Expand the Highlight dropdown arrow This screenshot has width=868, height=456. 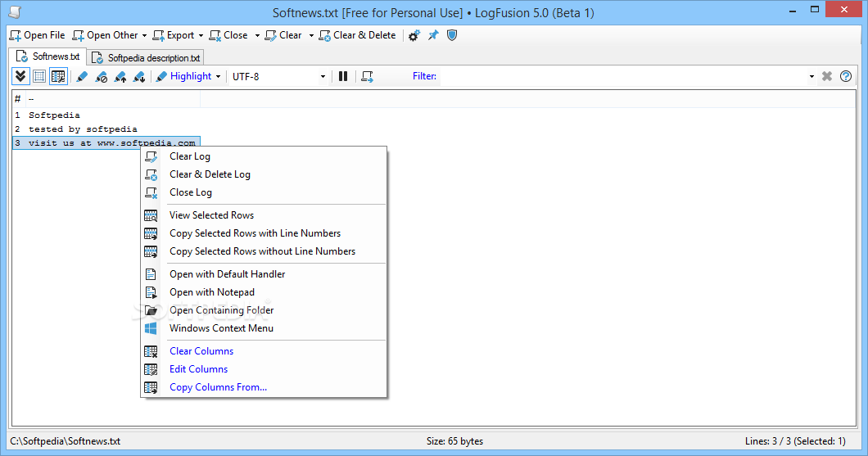(218, 76)
